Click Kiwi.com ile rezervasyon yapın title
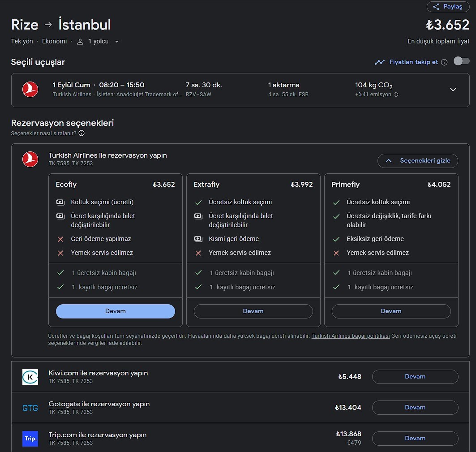This screenshot has height=452, width=476. 98,373
